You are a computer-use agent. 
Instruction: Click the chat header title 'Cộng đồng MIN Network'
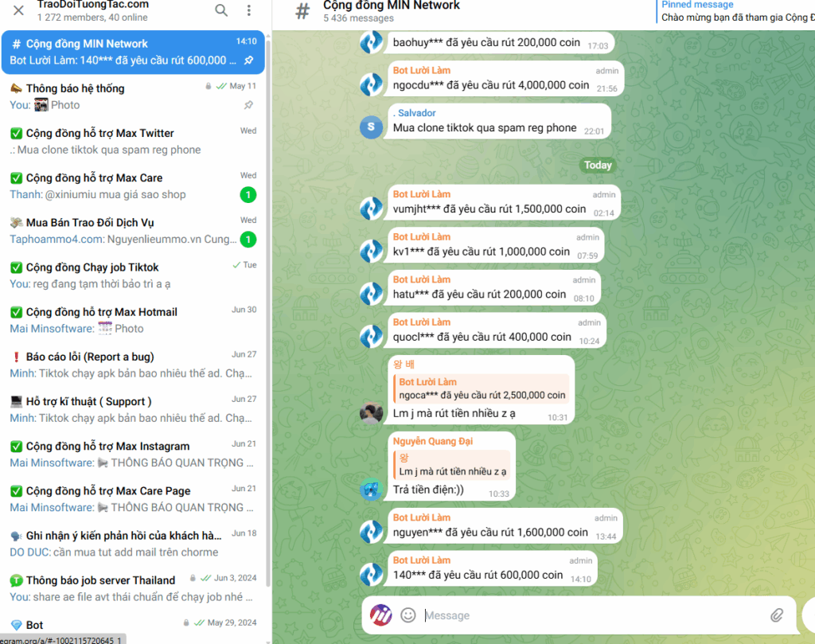pos(392,6)
